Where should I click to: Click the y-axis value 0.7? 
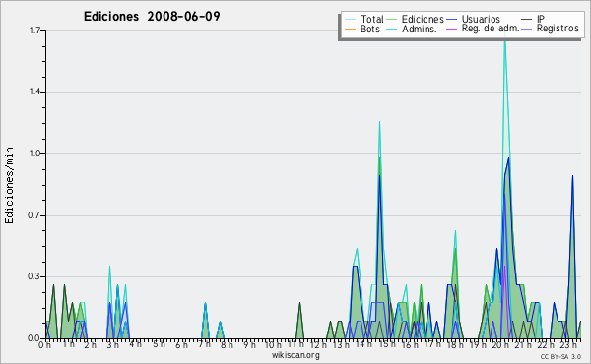click(x=34, y=215)
